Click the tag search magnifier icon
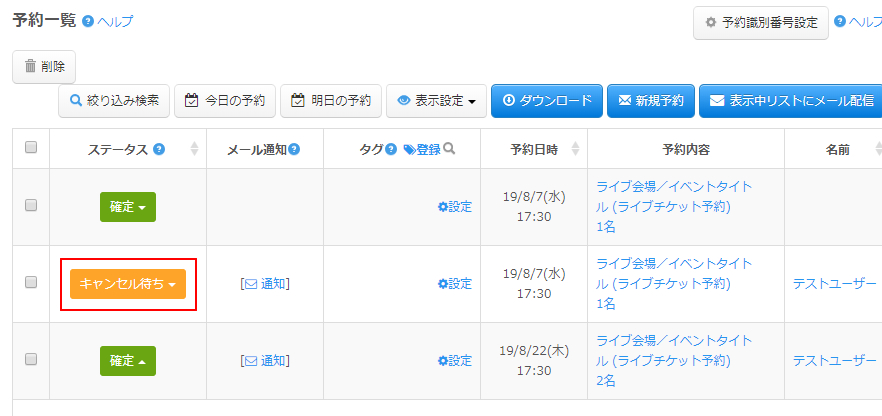The image size is (882, 416). tap(450, 149)
